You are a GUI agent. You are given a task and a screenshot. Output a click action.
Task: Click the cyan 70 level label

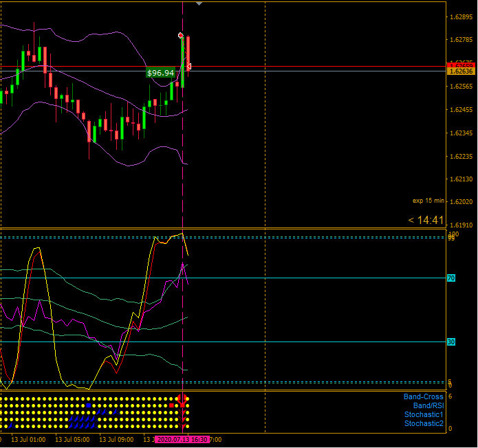click(451, 278)
